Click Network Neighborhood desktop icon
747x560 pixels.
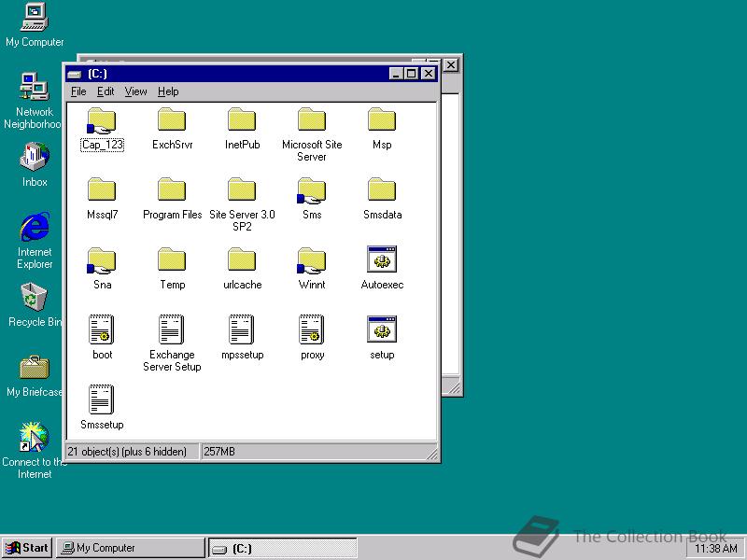click(x=34, y=102)
